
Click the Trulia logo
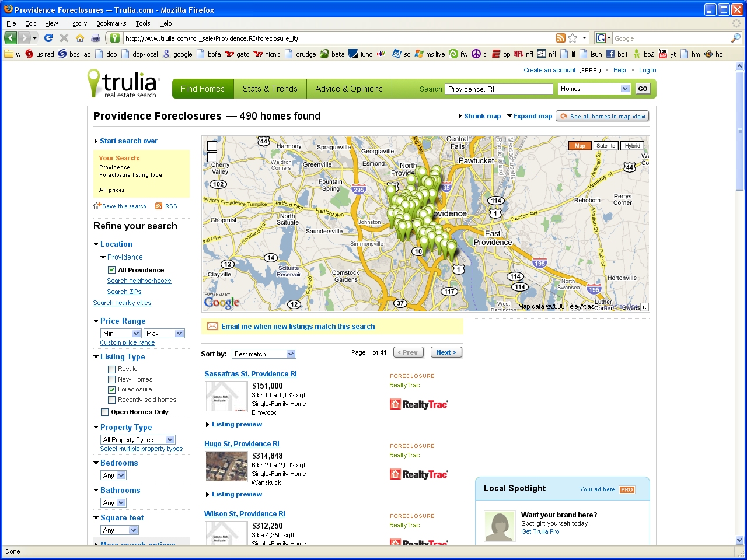click(x=123, y=83)
